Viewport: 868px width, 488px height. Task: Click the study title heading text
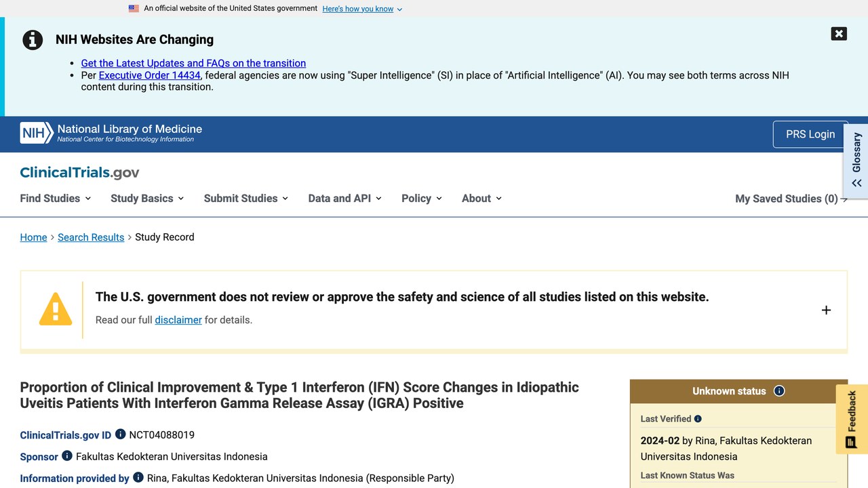point(299,395)
